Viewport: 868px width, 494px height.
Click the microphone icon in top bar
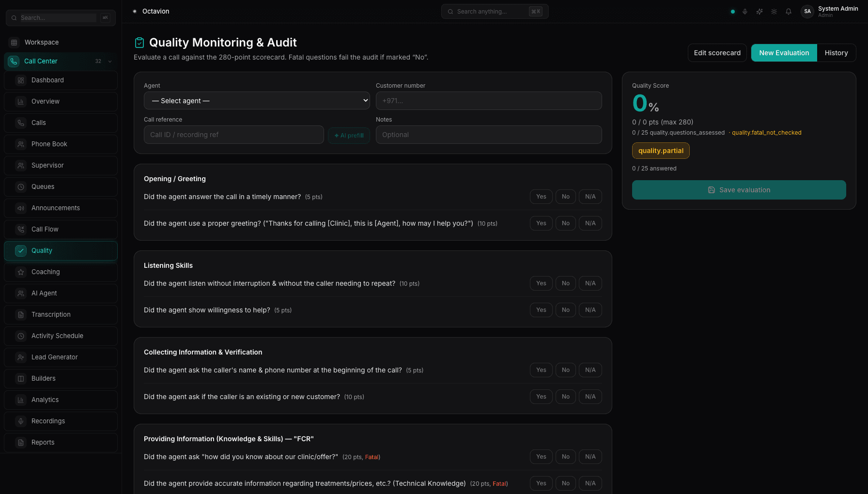tap(745, 12)
